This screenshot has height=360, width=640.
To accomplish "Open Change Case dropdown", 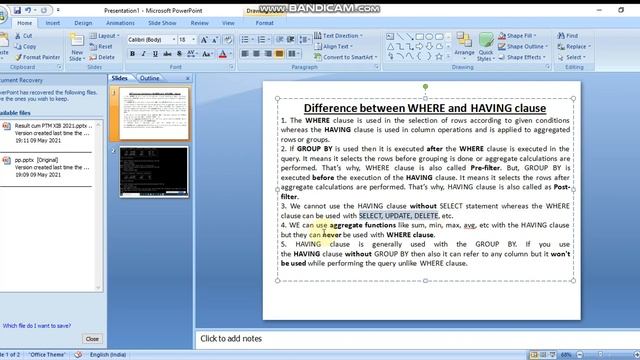I will click(x=207, y=53).
